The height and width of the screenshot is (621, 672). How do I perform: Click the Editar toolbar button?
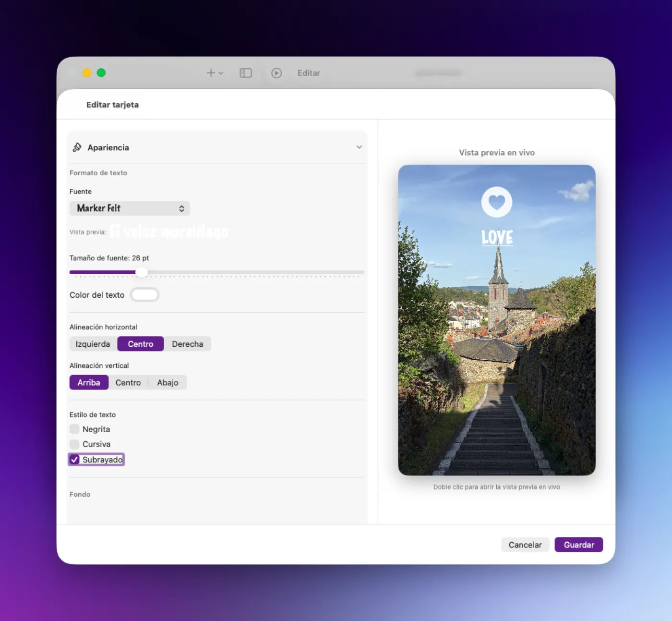(x=309, y=73)
